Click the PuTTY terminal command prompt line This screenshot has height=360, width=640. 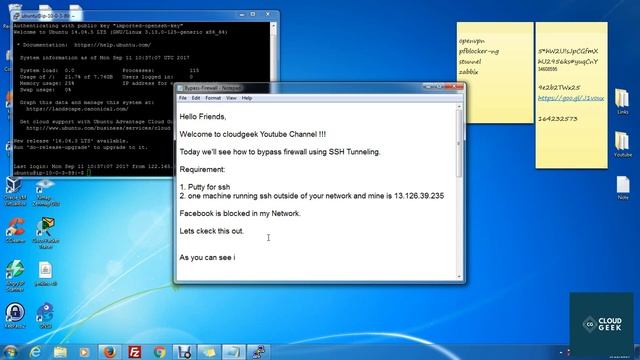pos(52,173)
